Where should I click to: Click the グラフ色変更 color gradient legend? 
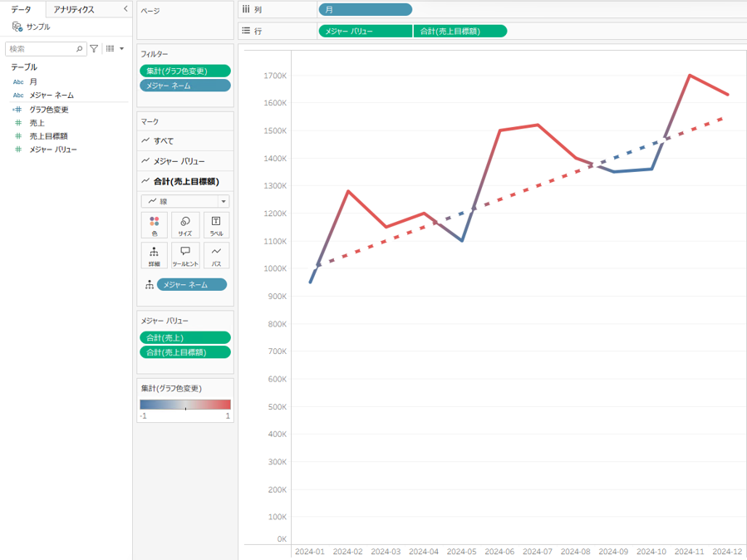click(x=185, y=405)
